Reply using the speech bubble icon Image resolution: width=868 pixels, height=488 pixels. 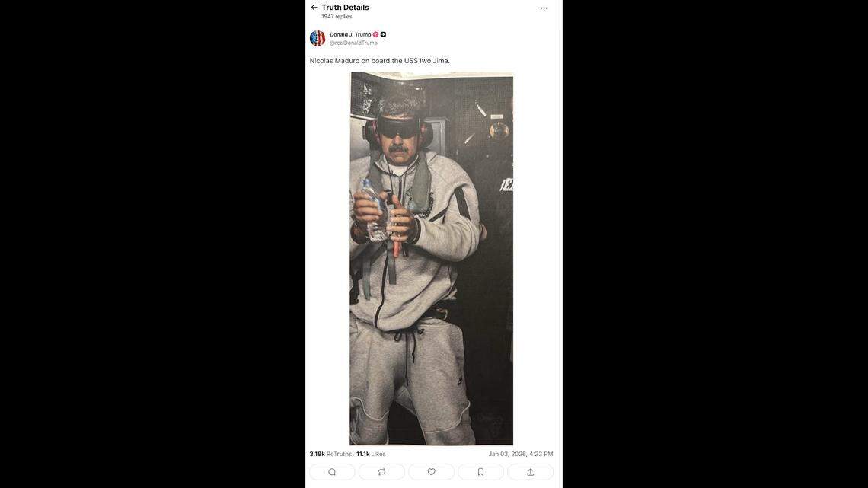point(332,472)
